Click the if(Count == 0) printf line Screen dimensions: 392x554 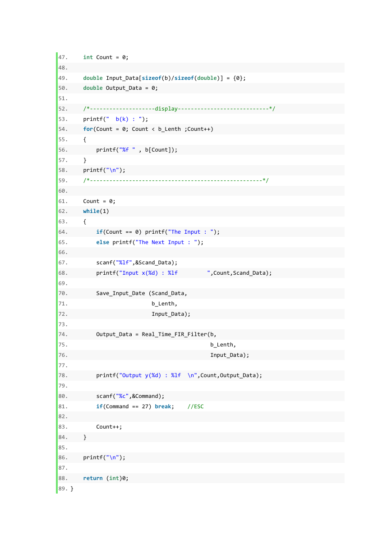pos(158,232)
